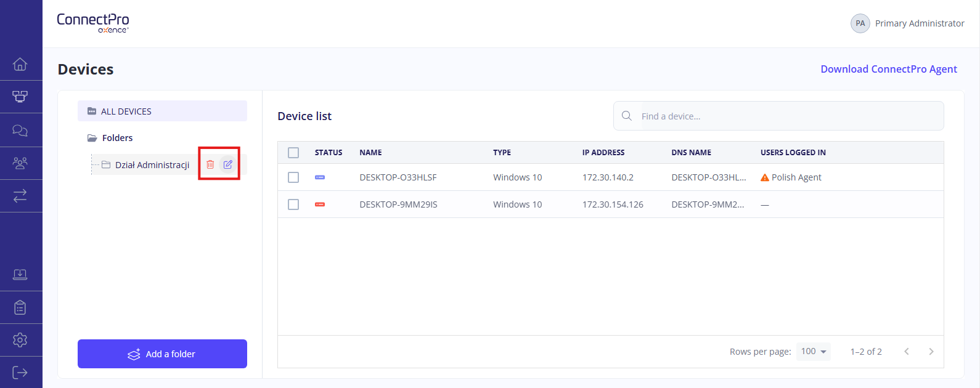Go to next page of devices

[x=931, y=352]
